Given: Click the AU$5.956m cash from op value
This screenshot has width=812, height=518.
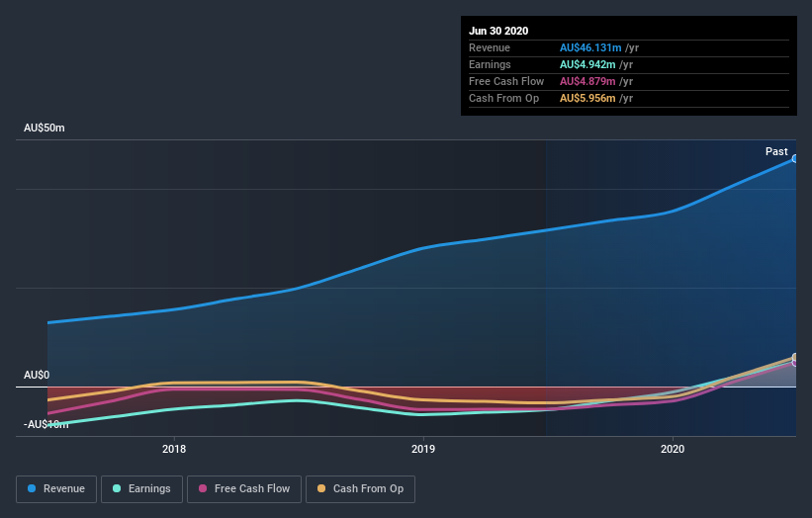Looking at the screenshot, I should 587,98.
